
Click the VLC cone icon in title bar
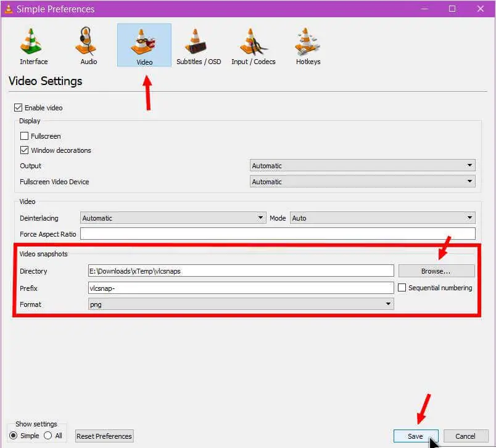coord(9,9)
